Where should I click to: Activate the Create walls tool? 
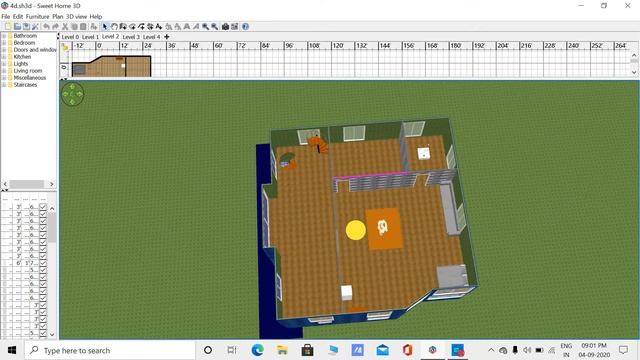(122, 27)
